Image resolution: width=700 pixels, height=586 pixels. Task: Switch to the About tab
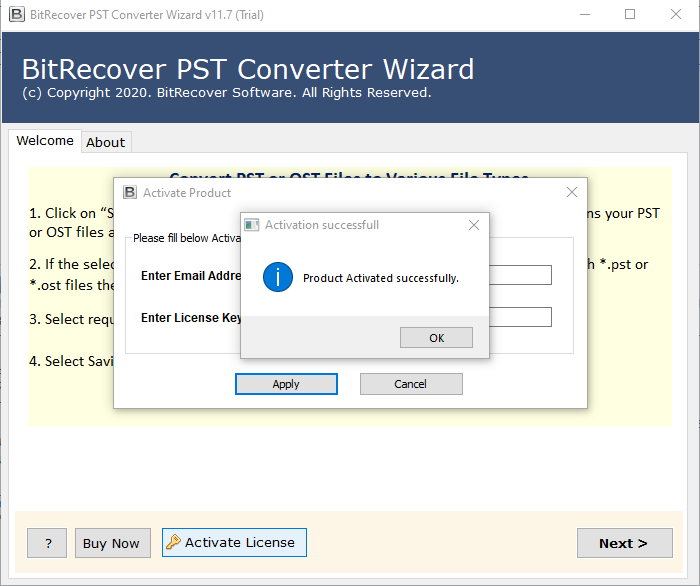pyautogui.click(x=106, y=142)
